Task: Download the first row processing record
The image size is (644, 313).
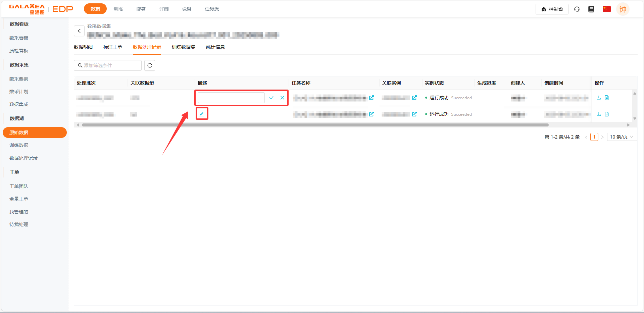Action: coord(598,98)
